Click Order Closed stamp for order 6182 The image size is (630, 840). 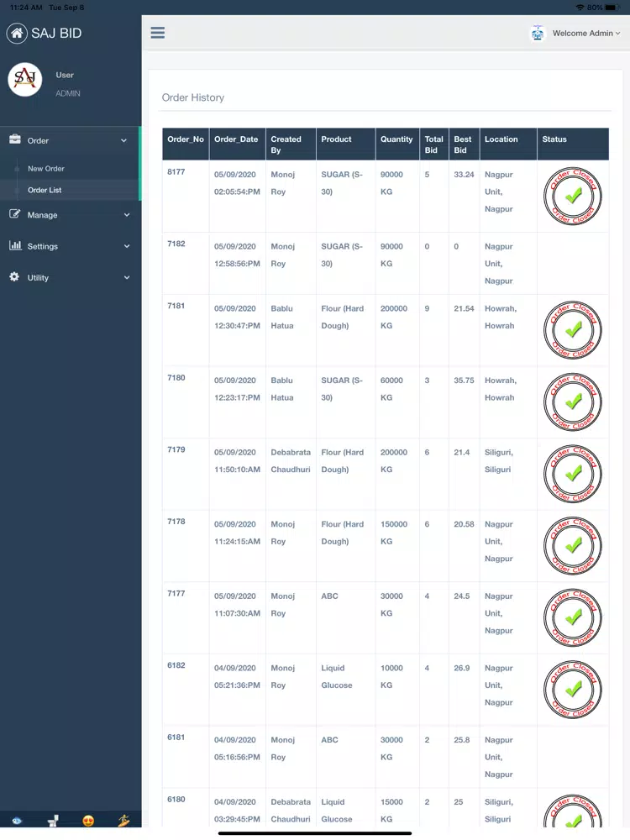(x=573, y=689)
